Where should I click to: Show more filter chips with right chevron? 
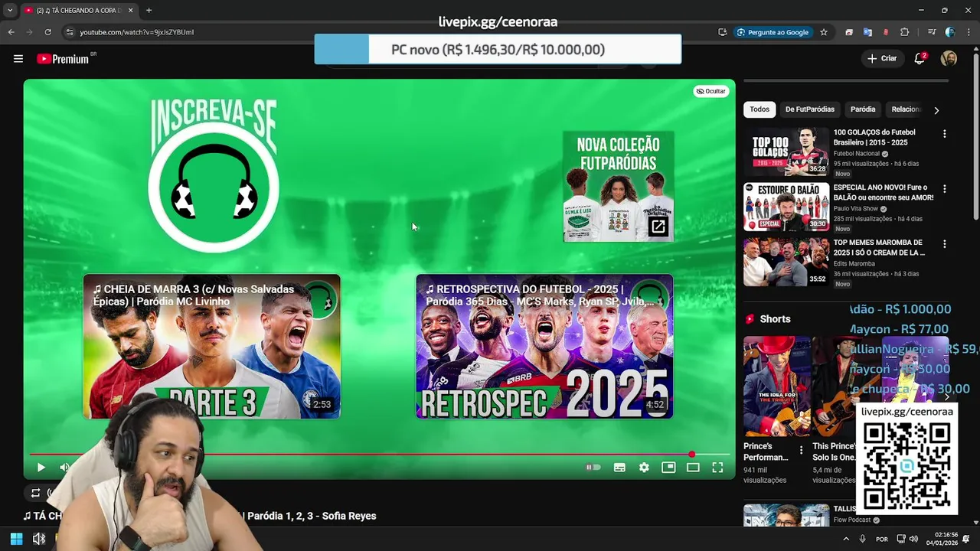click(936, 110)
